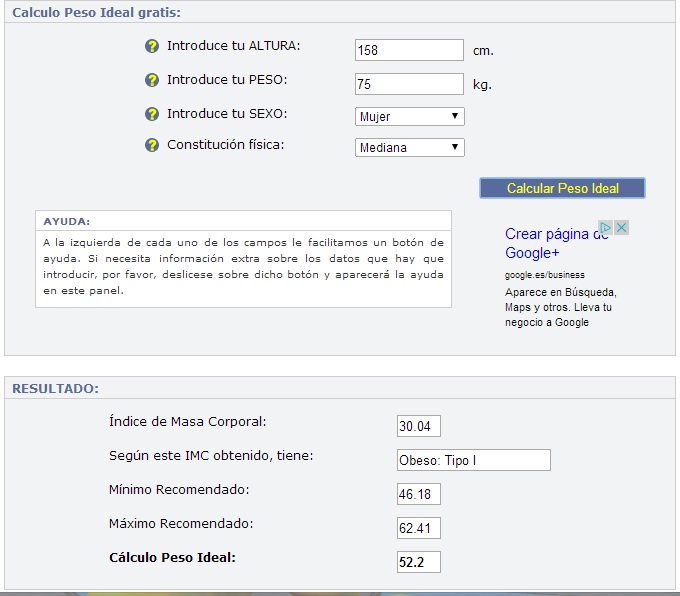Click the help icon beside ALTURA

(x=152, y=46)
